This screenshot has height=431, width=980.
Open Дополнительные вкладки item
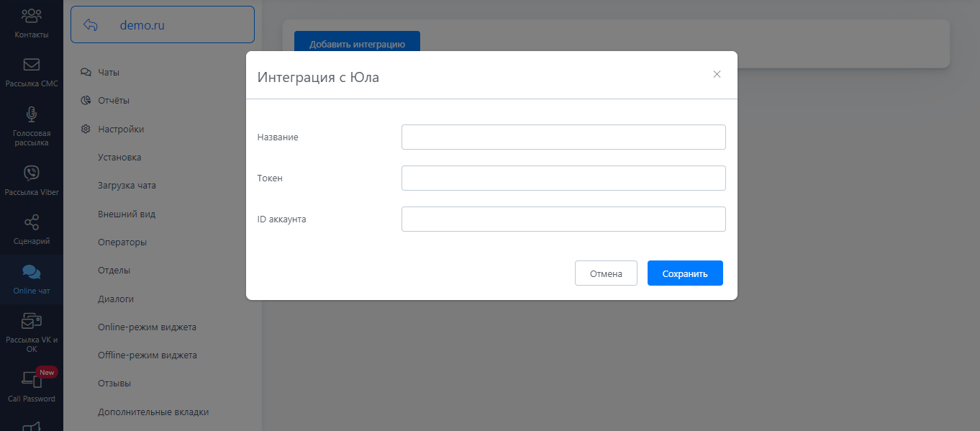point(153,412)
